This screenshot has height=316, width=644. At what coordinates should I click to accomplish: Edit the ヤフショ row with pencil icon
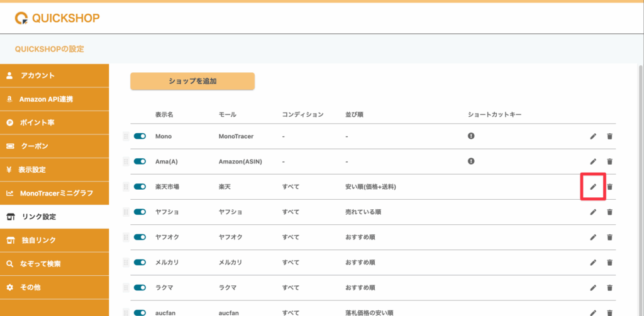[593, 212]
